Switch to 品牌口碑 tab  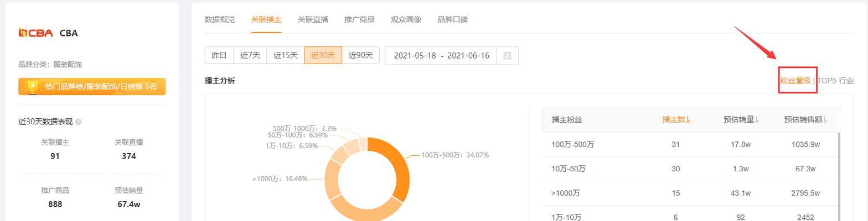tap(452, 19)
